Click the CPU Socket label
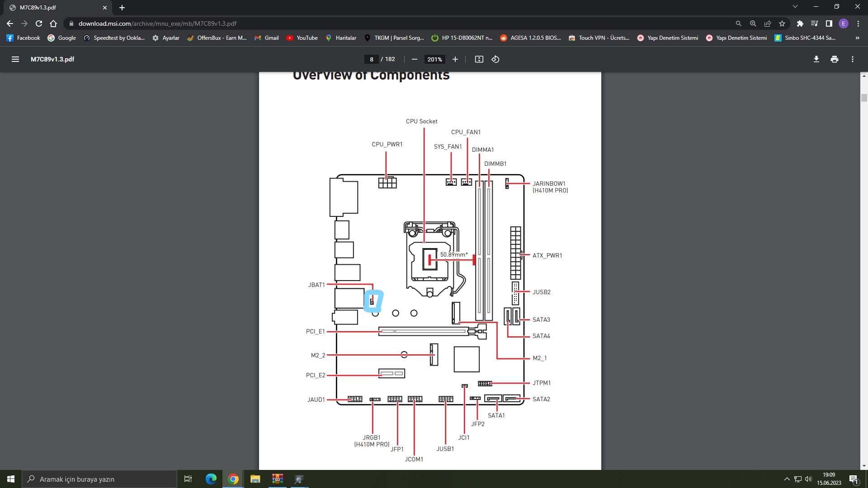 coord(421,122)
